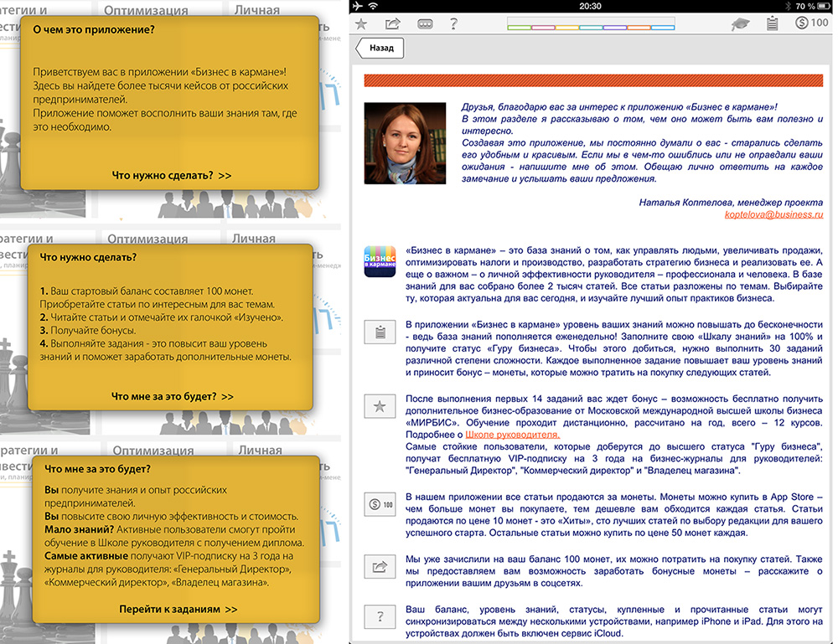838x644 pixels.
Task: Tap the share arrow icon in top toolbar
Action: (x=393, y=24)
